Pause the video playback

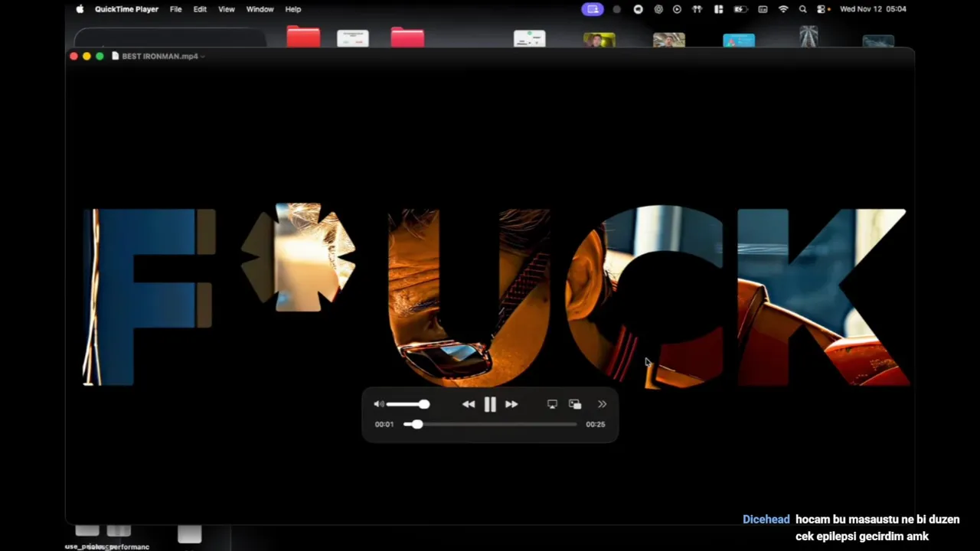[490, 404]
